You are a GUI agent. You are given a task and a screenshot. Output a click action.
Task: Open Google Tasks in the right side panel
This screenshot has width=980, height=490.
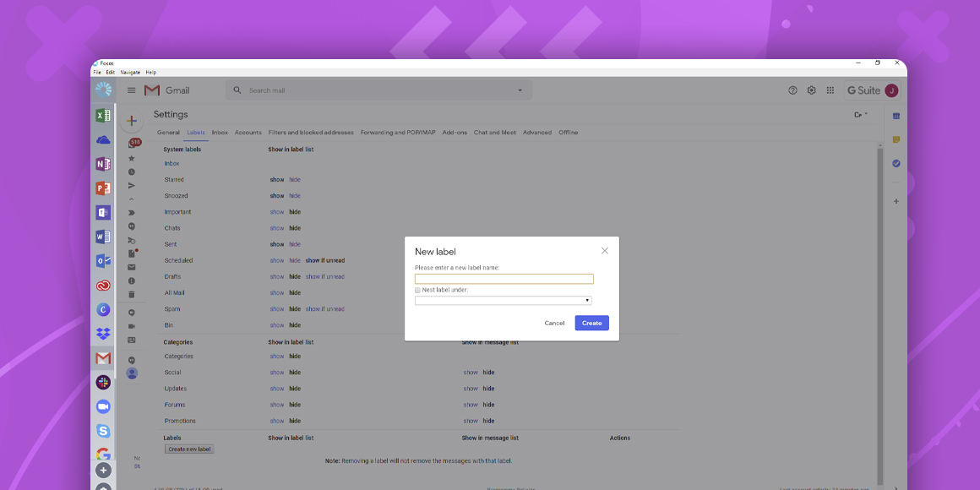[896, 163]
